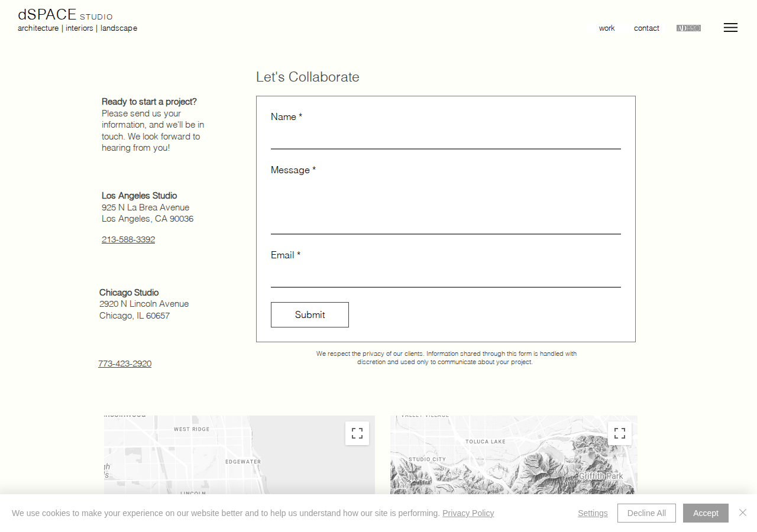Open cookie Settings
The image size is (757, 532).
(x=593, y=513)
